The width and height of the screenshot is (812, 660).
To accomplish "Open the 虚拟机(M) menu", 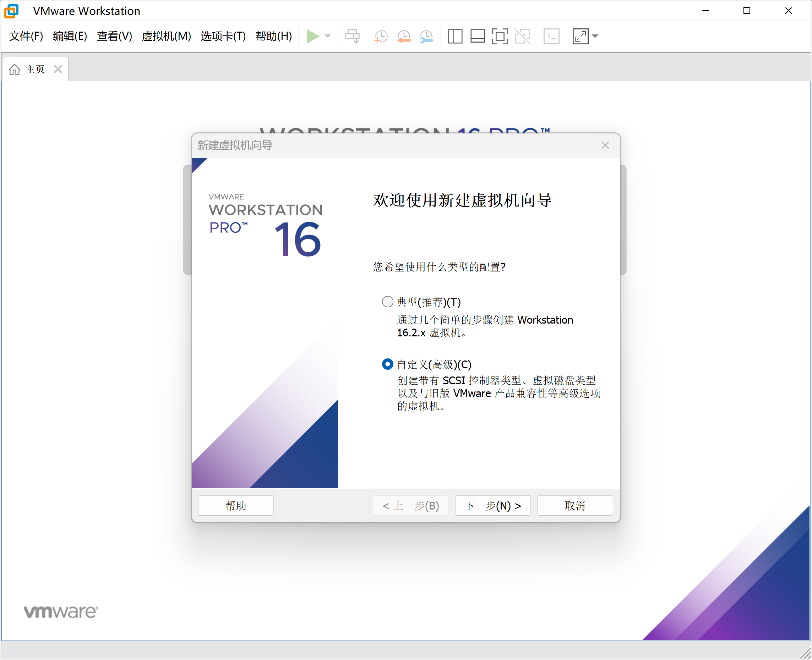I will click(166, 37).
